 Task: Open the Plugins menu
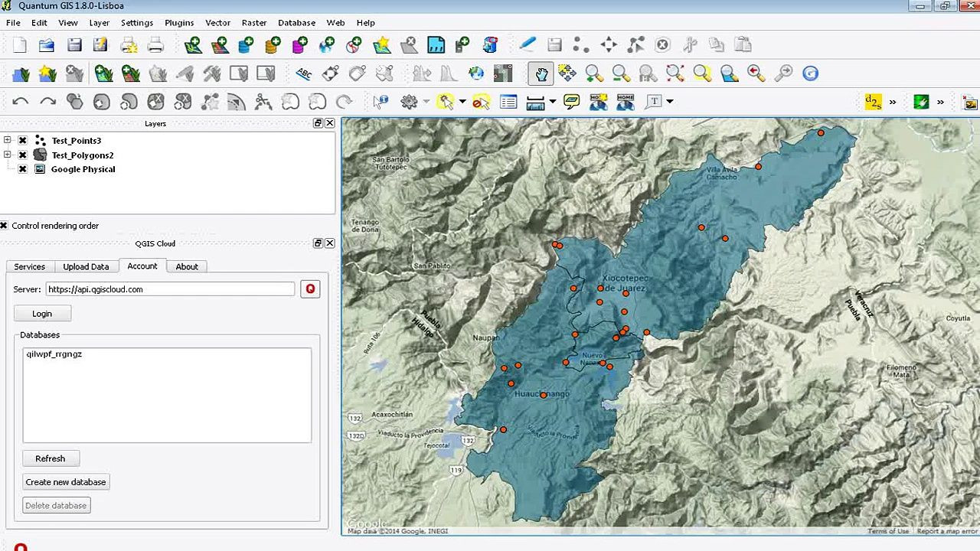179,23
